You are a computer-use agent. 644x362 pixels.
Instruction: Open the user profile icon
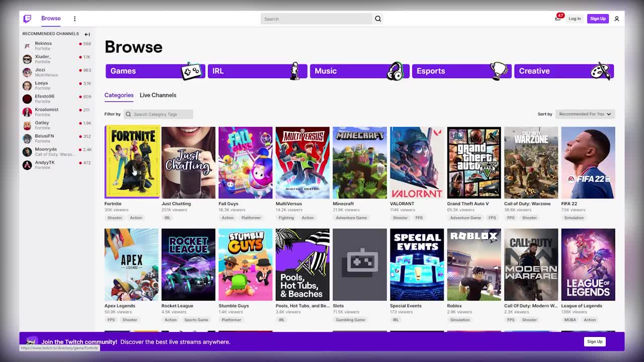616,19
